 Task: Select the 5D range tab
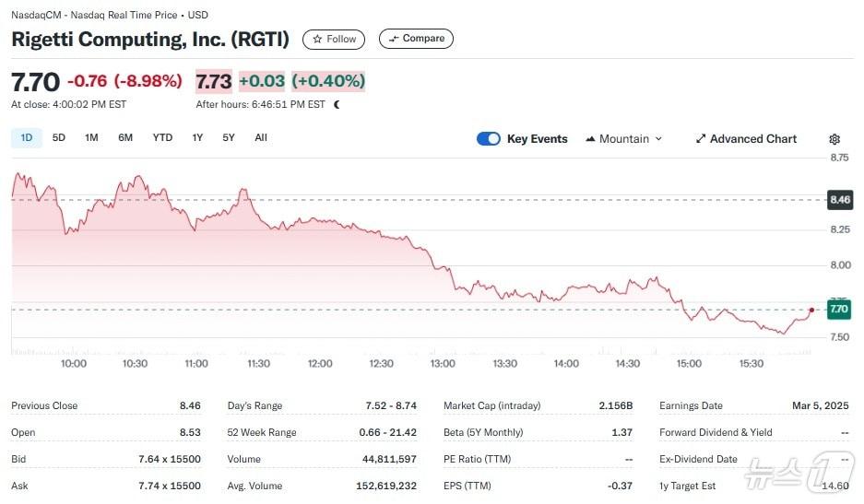click(x=59, y=138)
